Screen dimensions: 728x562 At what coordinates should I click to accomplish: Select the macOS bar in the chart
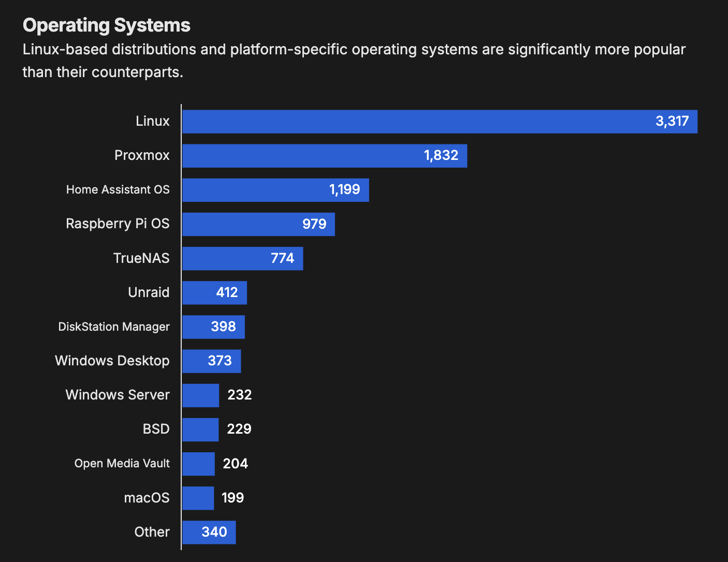point(198,498)
